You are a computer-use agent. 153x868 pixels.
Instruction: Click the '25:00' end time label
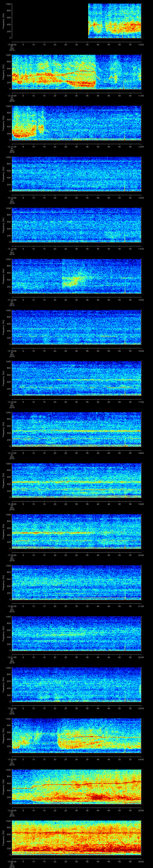(x=141, y=810)
